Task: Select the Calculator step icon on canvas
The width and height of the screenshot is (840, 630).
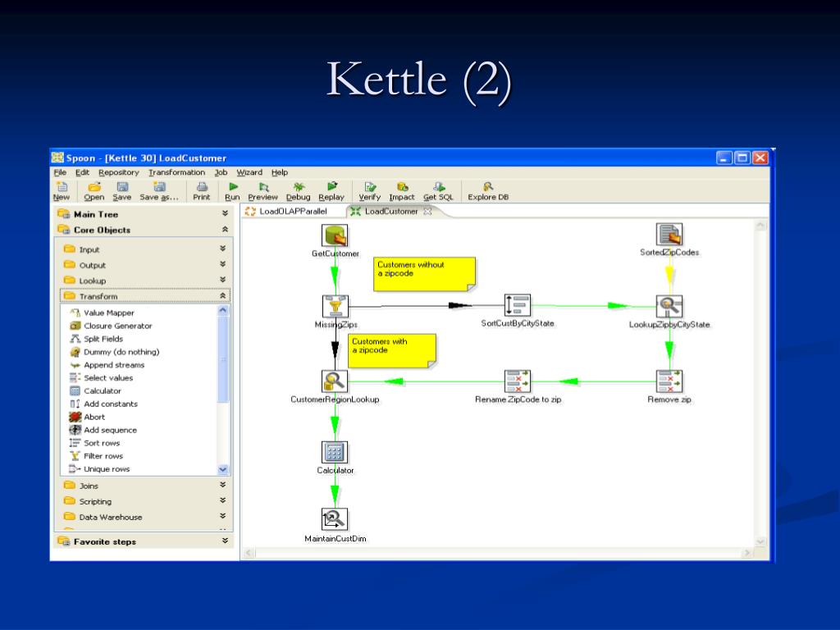Action: click(x=335, y=452)
